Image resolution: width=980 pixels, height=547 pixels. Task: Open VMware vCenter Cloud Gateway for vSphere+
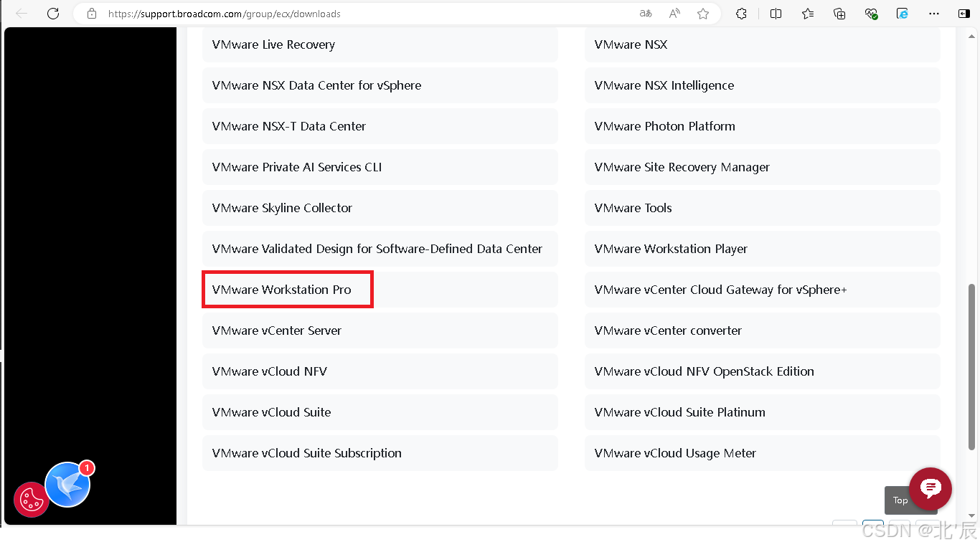(x=762, y=290)
